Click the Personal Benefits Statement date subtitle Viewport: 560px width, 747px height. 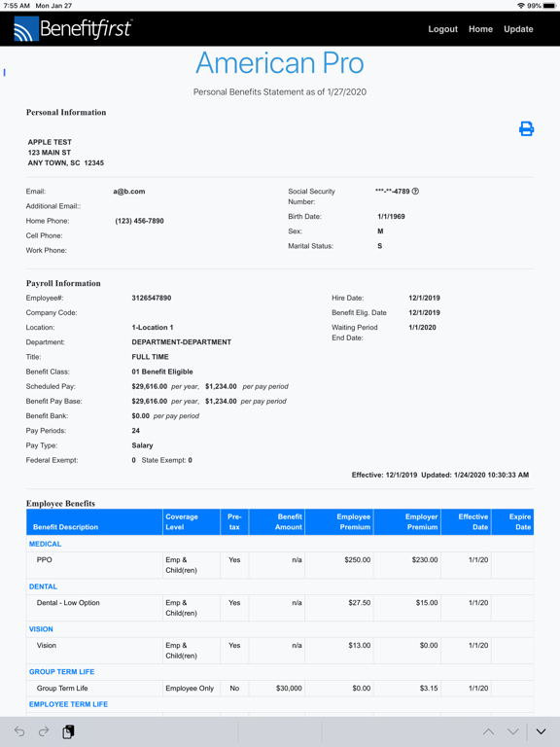point(280,92)
